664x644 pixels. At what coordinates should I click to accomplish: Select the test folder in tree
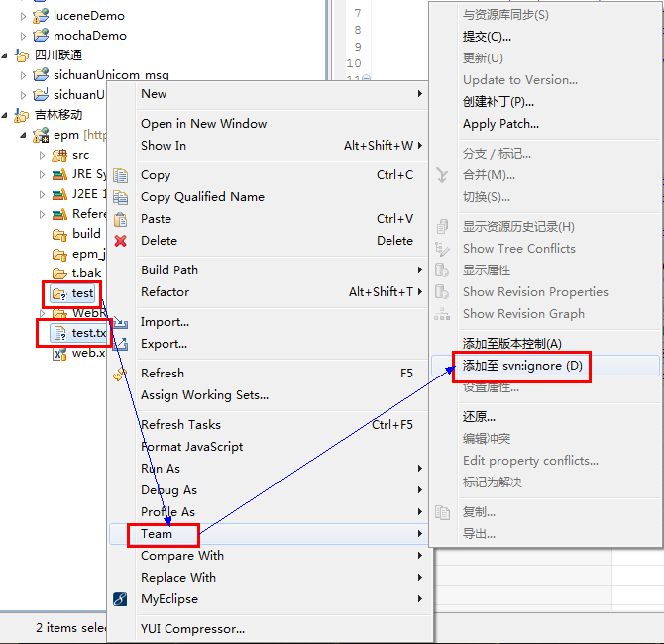[x=72, y=293]
